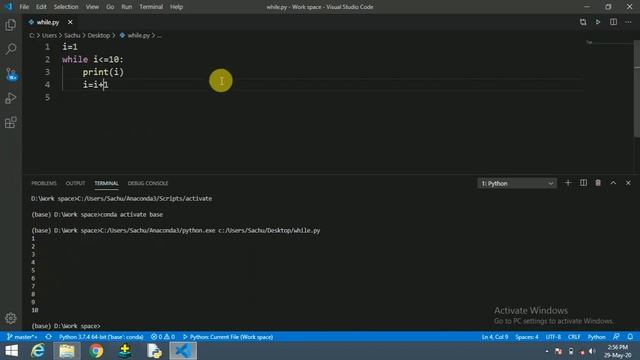
Task: Open the Run menu
Action: point(127,7)
